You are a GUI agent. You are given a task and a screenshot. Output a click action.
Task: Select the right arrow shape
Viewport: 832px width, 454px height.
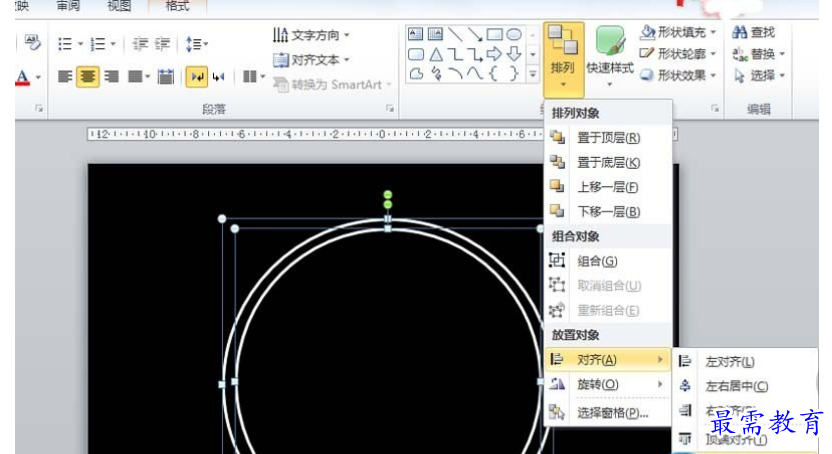point(494,54)
